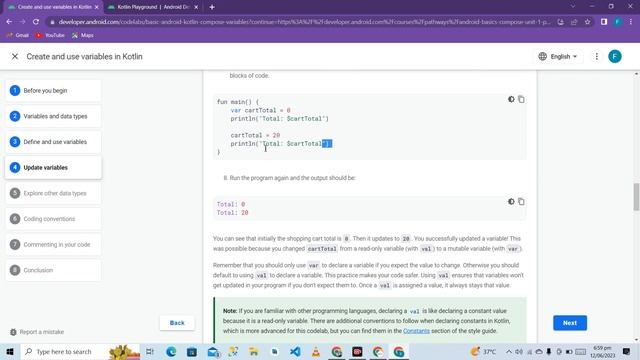Open the tab search dropdown chevron
This screenshot has width=640, height=360.
573,7
